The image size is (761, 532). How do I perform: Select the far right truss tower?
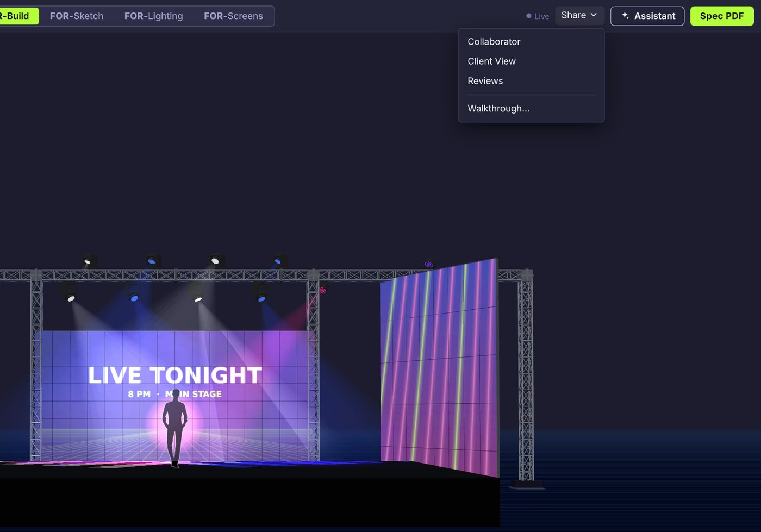(526, 378)
